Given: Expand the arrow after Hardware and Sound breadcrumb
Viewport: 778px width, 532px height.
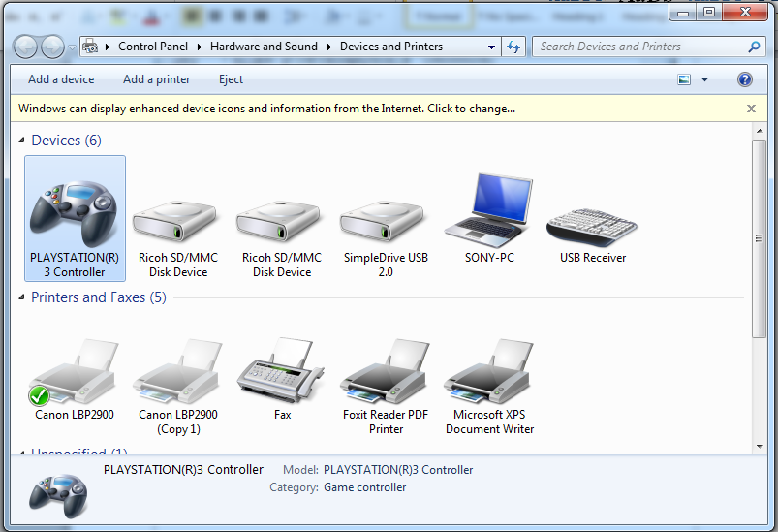Looking at the screenshot, I should [x=329, y=47].
